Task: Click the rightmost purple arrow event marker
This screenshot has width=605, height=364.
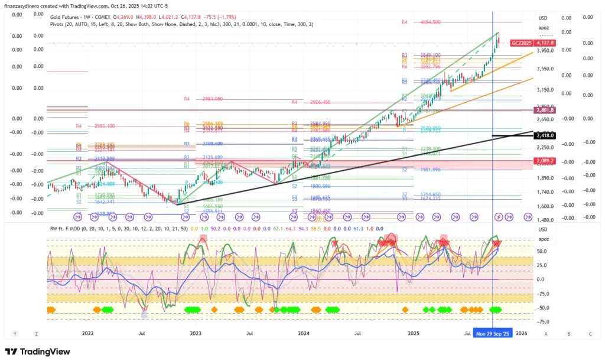Action: 523,217
